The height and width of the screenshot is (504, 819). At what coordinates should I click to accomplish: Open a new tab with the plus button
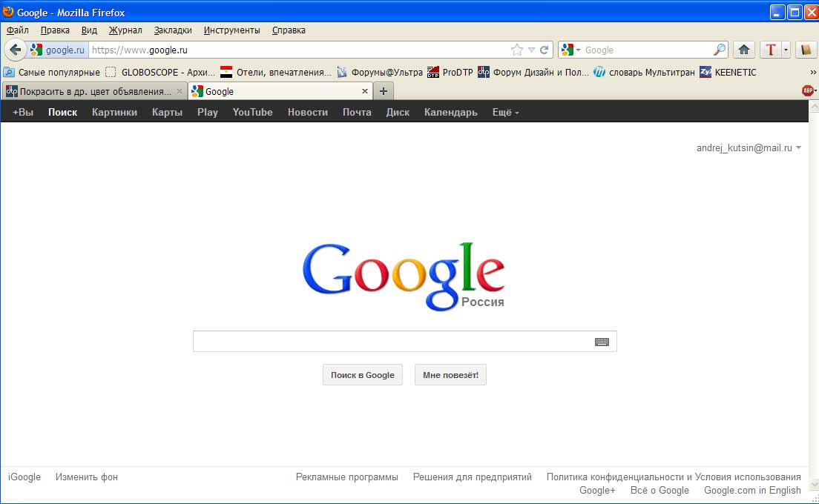[x=384, y=91]
